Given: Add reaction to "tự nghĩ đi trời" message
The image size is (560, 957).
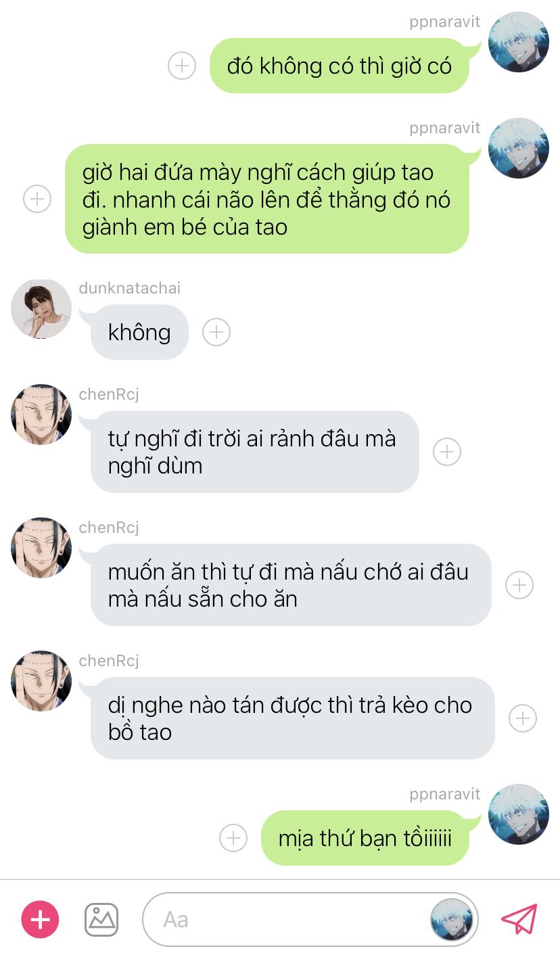Looking at the screenshot, I should coord(446,452).
